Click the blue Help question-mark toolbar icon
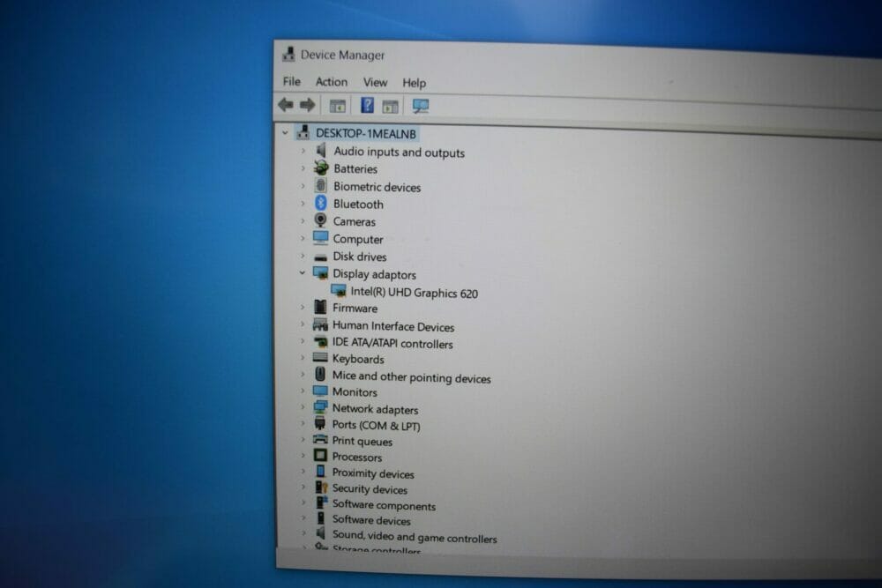 click(367, 105)
